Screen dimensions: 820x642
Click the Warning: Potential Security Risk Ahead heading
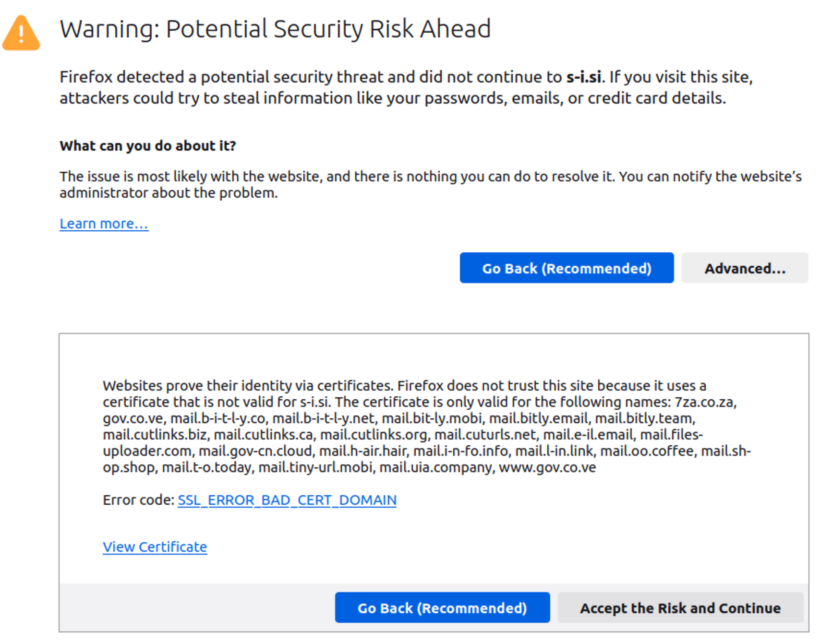[x=275, y=29]
